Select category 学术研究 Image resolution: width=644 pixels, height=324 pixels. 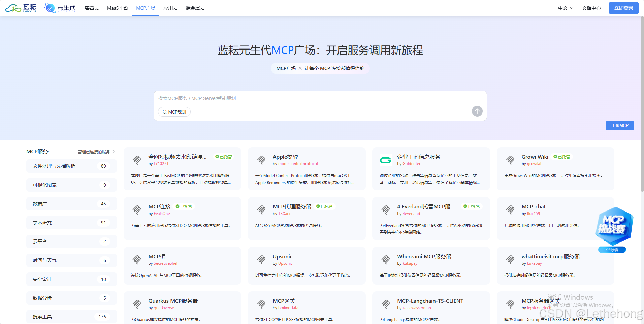(71, 223)
